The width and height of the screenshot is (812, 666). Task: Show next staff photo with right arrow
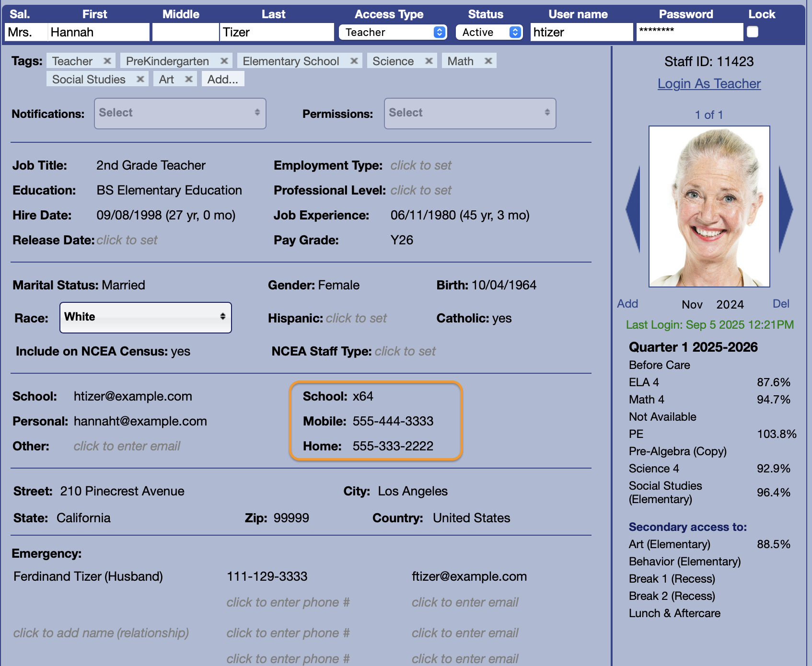785,209
